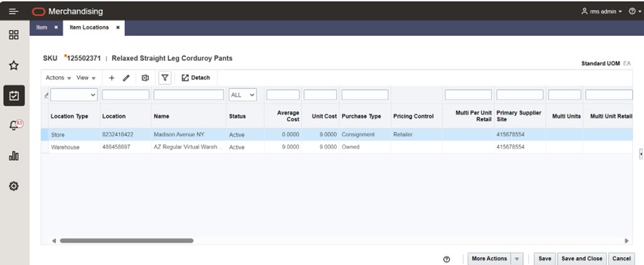Open Settings gear in sidebar
Screen dimensions: 644x265
pyautogui.click(x=14, y=186)
